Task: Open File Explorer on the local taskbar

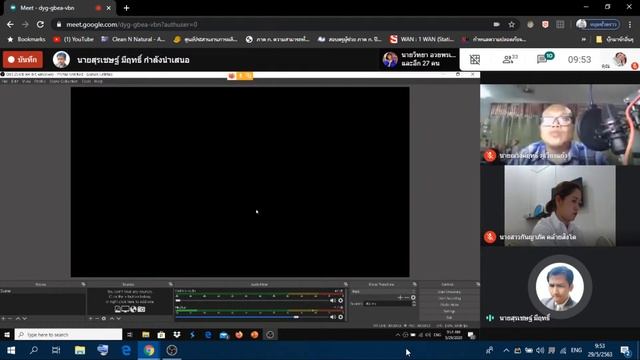Action: click(x=80, y=350)
